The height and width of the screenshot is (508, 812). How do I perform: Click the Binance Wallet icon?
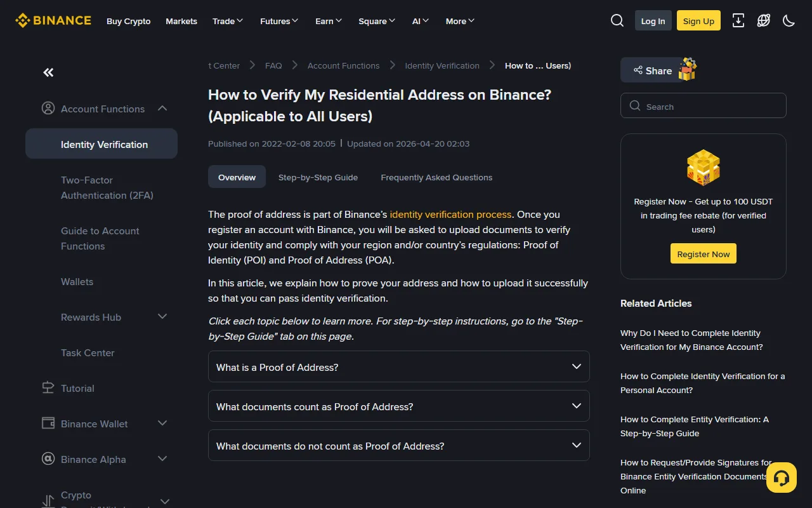48,424
